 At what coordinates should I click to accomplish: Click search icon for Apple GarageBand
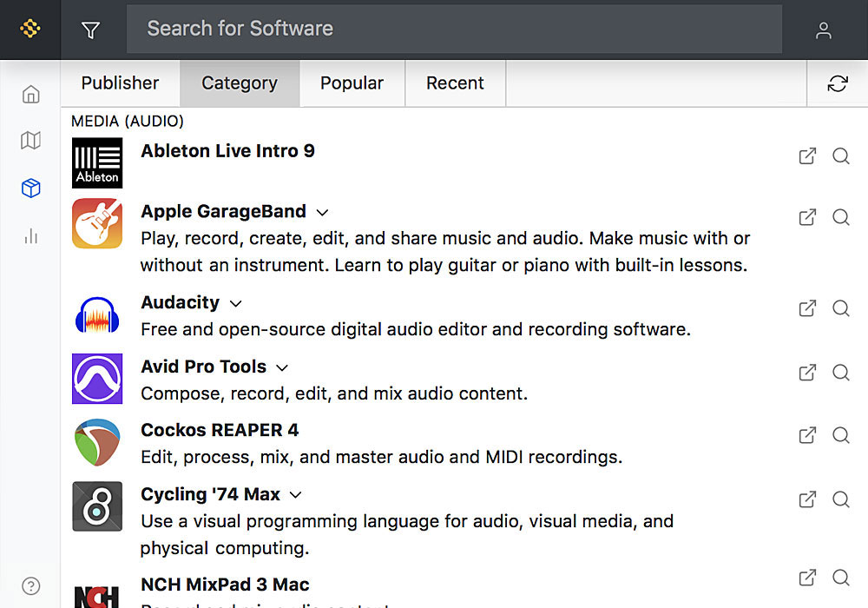(x=841, y=217)
